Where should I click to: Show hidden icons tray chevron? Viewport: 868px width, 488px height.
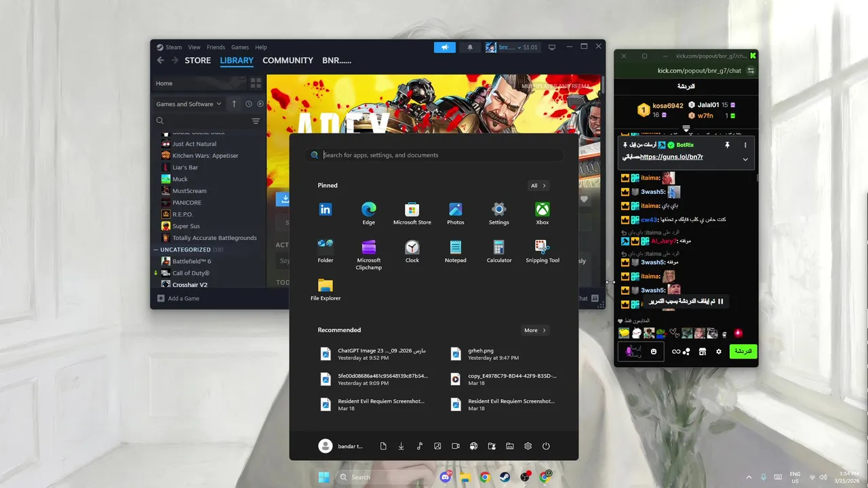point(749,477)
